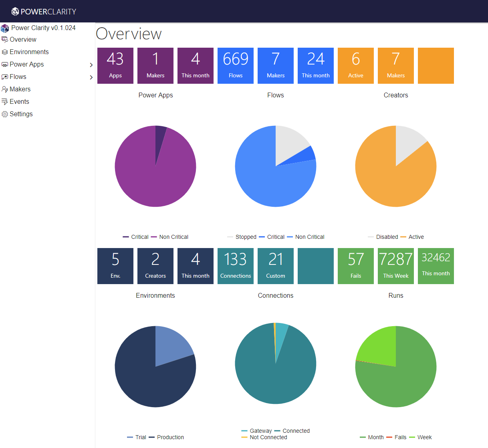
Task: Click the Overview sidebar icon
Action: tap(5, 40)
